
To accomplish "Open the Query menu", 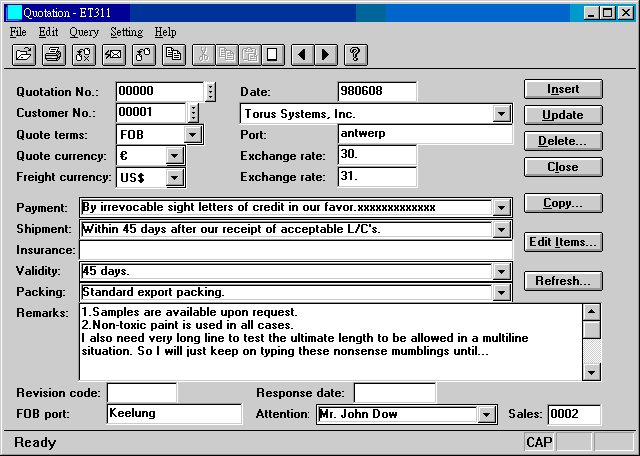I will (84, 32).
